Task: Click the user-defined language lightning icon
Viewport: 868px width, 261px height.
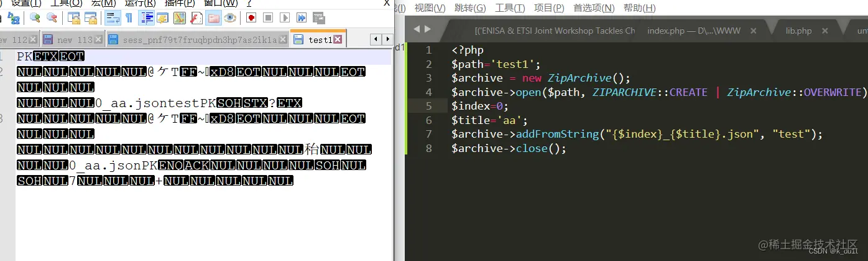Action: (x=162, y=17)
